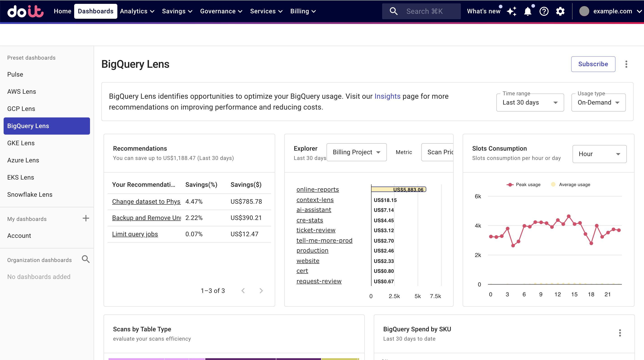Open the search magnifier in the top bar
Image resolution: width=644 pixels, height=360 pixels.
[x=393, y=11]
